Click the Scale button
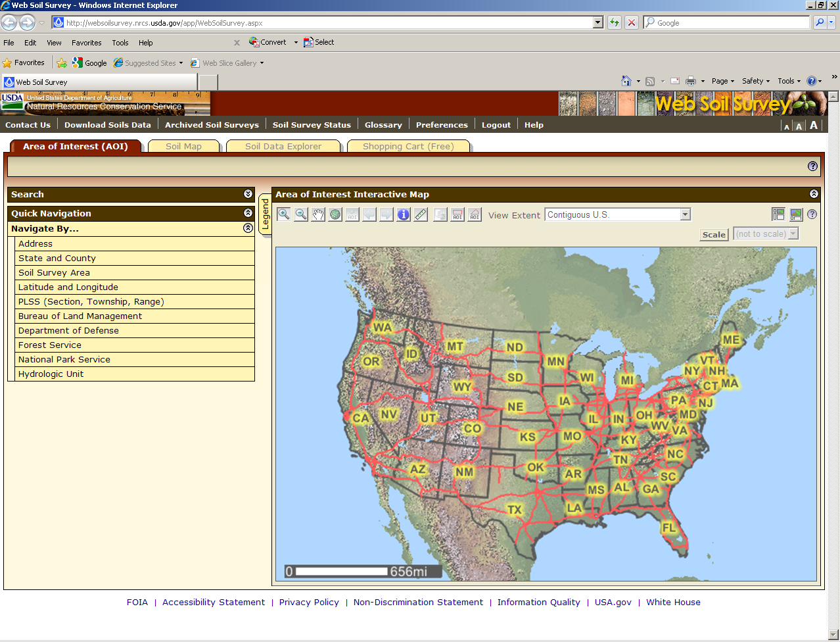This screenshot has width=840, height=642. coord(714,235)
